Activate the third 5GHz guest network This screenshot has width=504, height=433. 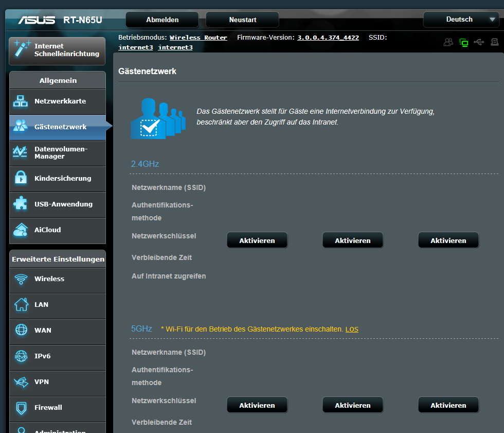point(448,405)
